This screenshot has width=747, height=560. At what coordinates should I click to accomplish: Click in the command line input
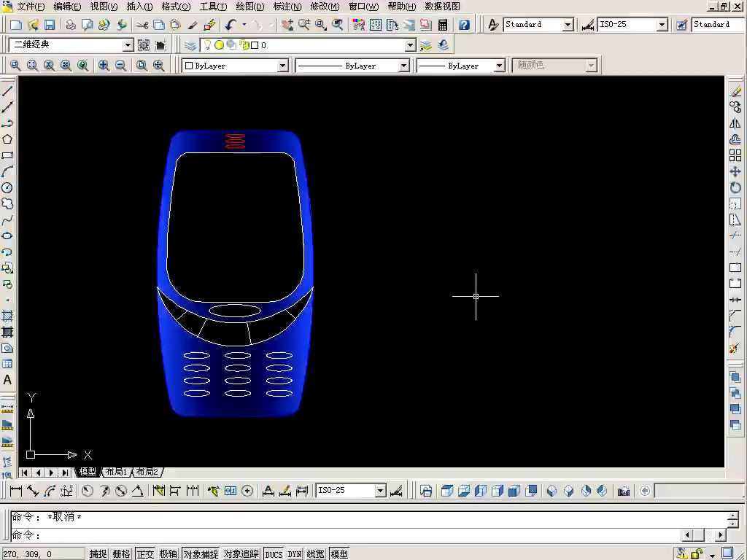pyautogui.click(x=345, y=535)
